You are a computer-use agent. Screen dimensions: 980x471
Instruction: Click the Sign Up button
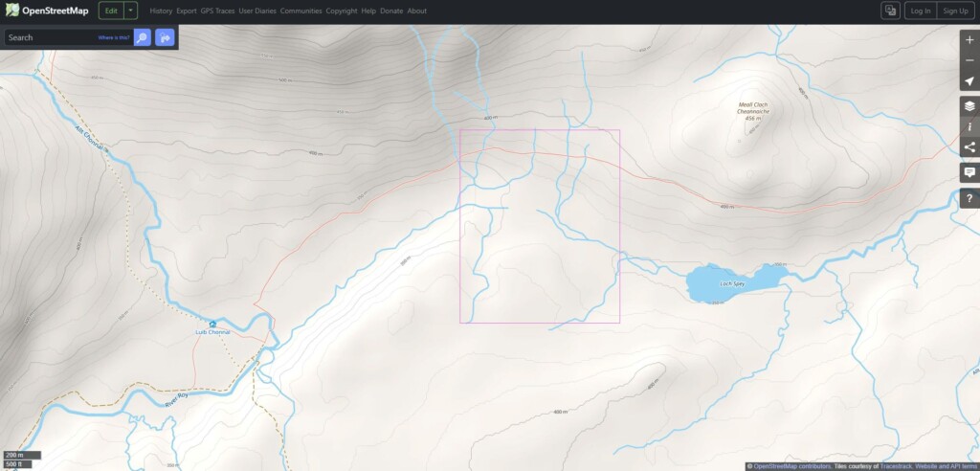pos(956,11)
